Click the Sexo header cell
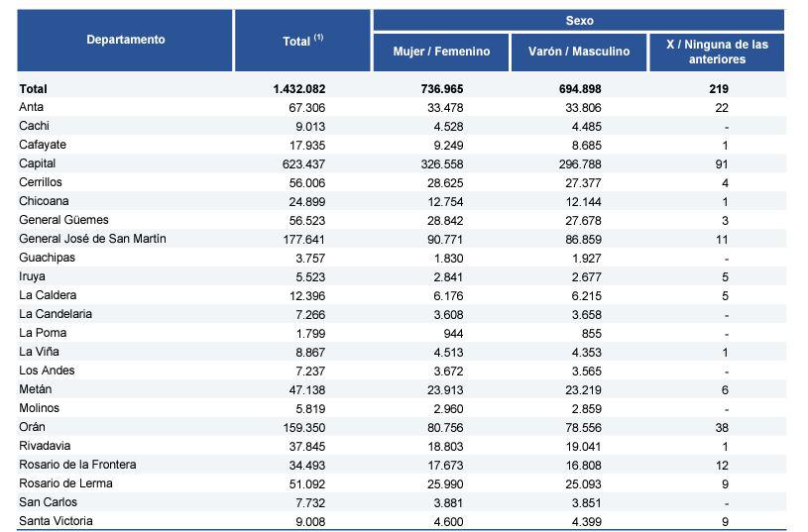The height and width of the screenshot is (532, 808). 579,21
